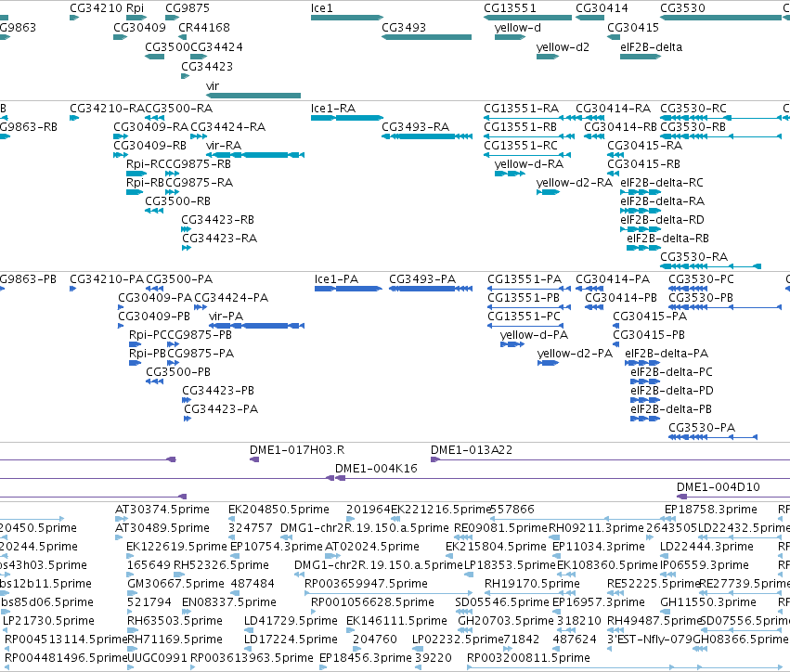Select eIF2B-delta gene label
This screenshot has width=790, height=672.
[x=652, y=47]
